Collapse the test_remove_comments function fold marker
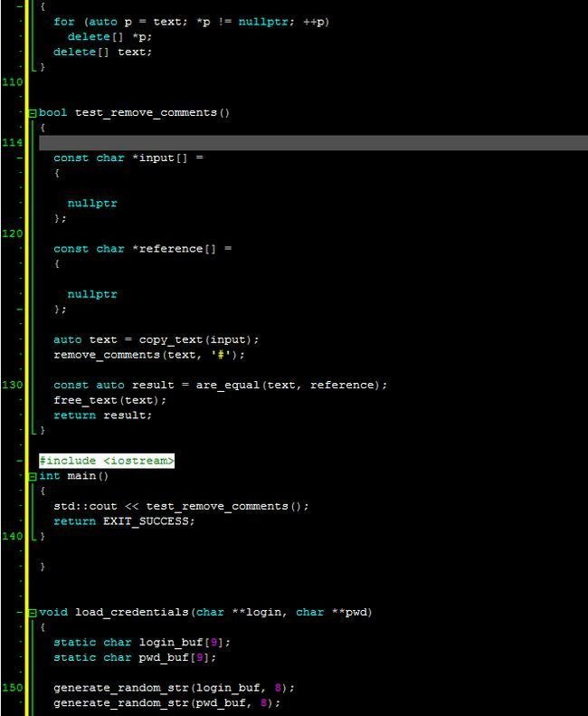Screen dimensions: 588x716 pos(33,113)
